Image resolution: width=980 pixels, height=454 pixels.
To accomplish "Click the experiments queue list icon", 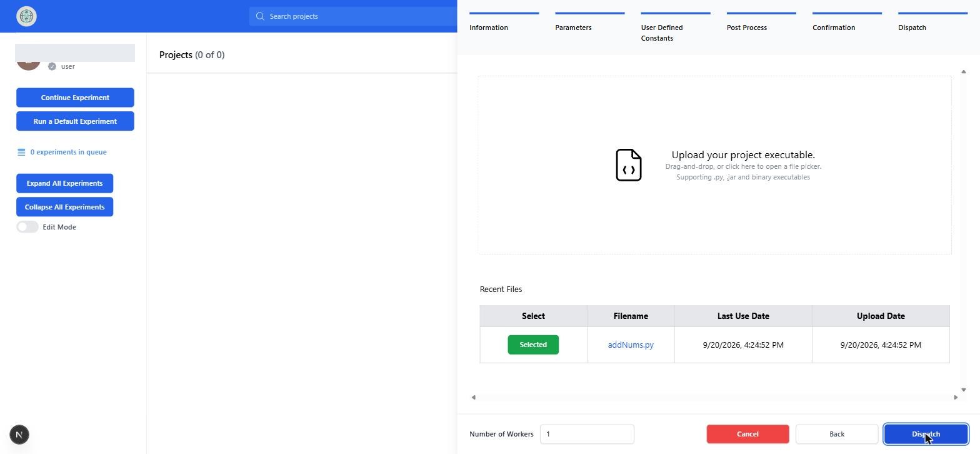I will pos(21,152).
